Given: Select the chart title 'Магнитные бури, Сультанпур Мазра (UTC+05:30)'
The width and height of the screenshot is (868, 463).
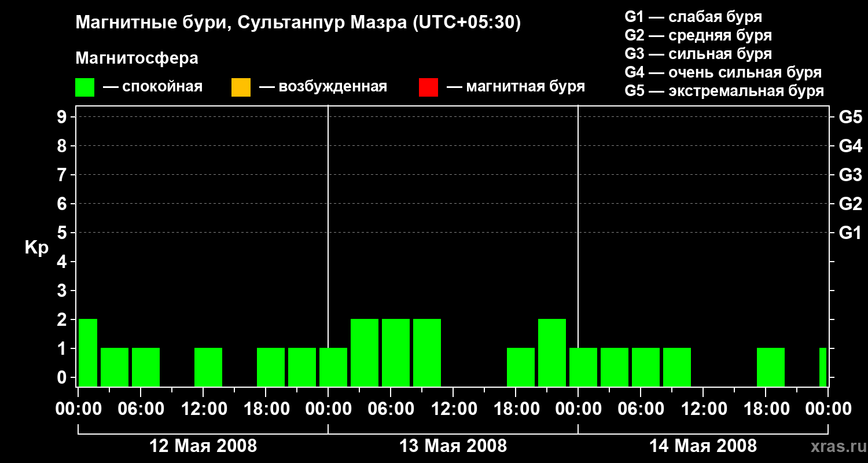Looking at the screenshot, I should click(299, 23).
